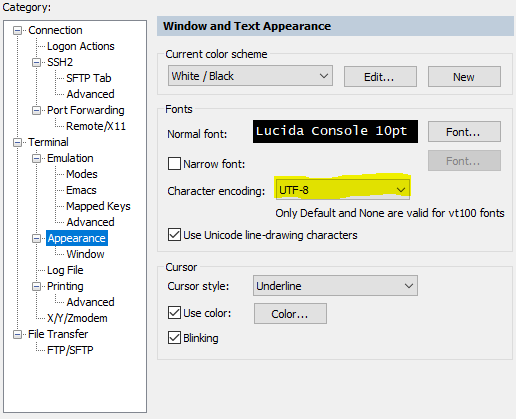
Task: Collapse the Printing tree node
Action: (x=36, y=287)
